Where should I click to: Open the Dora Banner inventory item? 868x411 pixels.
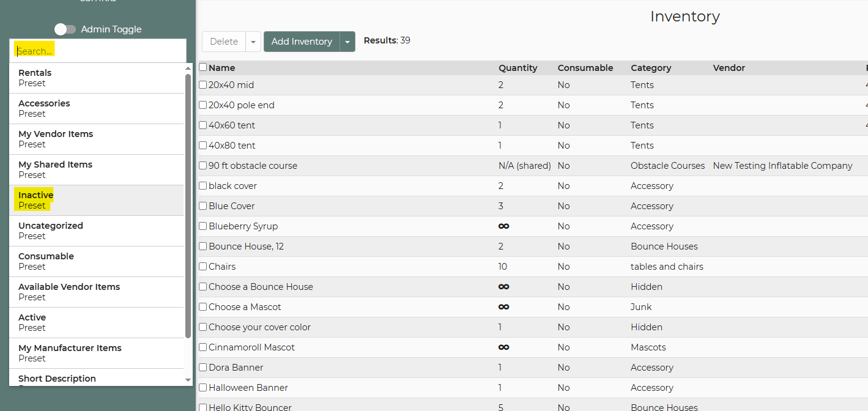[236, 368]
